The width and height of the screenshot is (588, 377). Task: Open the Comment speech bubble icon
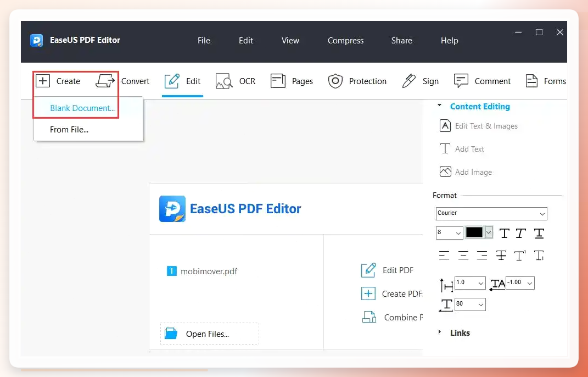(x=461, y=81)
